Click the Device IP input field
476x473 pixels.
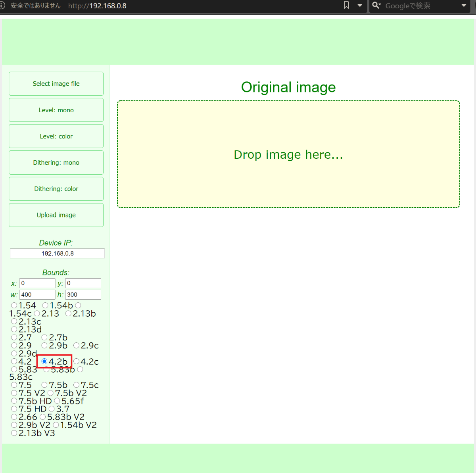(x=58, y=254)
